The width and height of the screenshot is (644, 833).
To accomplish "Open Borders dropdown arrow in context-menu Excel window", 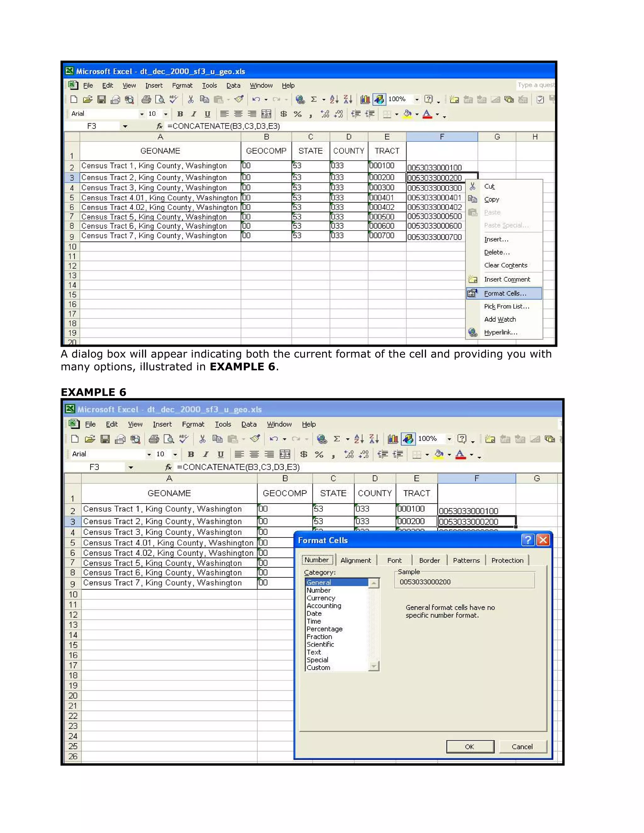I will pos(397,114).
